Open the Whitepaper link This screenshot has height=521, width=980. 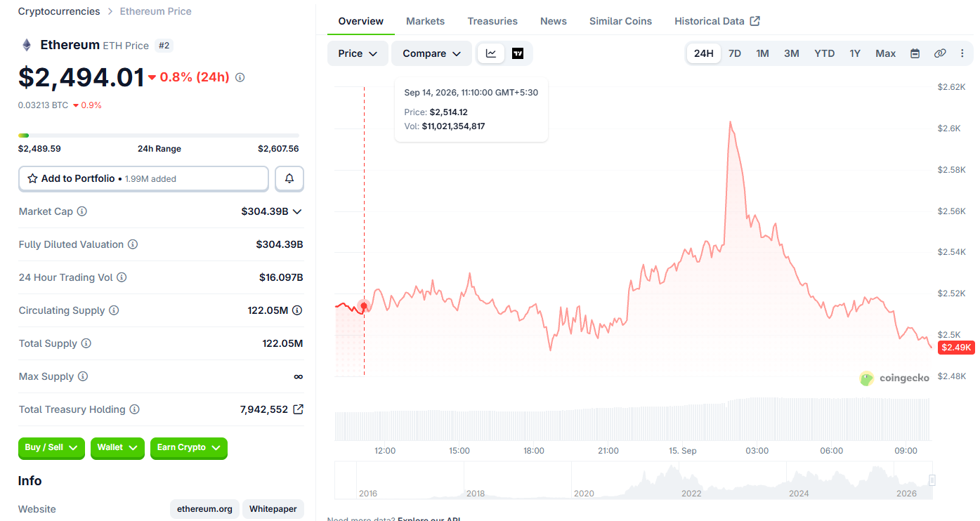273,509
